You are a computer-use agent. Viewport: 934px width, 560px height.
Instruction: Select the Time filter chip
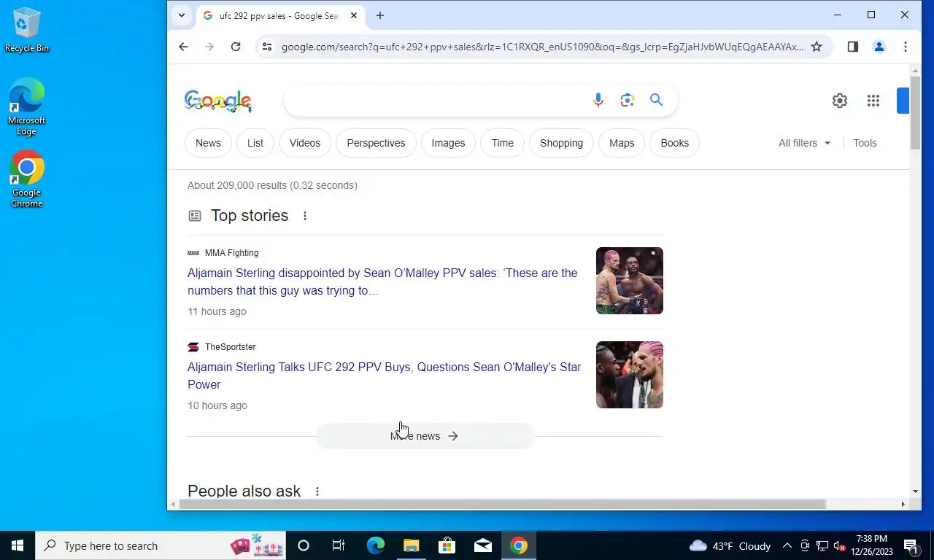pos(502,143)
